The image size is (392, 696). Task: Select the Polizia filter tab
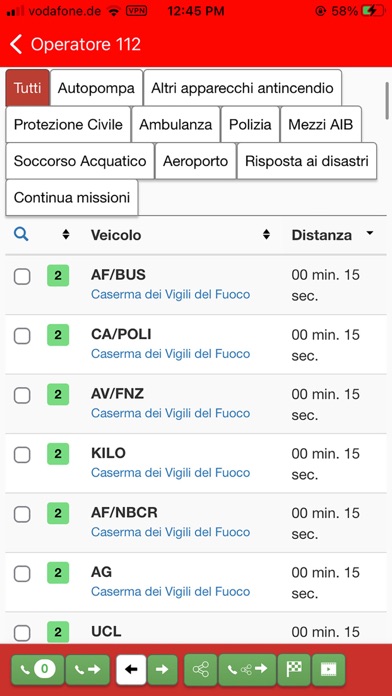[x=250, y=124]
